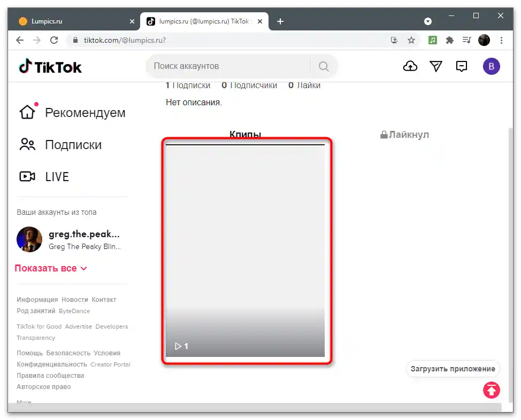Open the Информация footer link

tap(37, 299)
